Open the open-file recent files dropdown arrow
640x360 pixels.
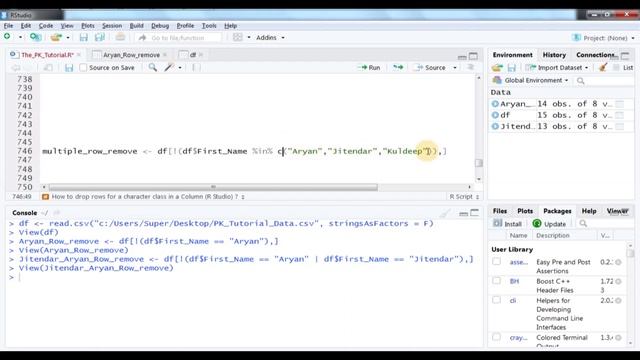click(x=68, y=38)
